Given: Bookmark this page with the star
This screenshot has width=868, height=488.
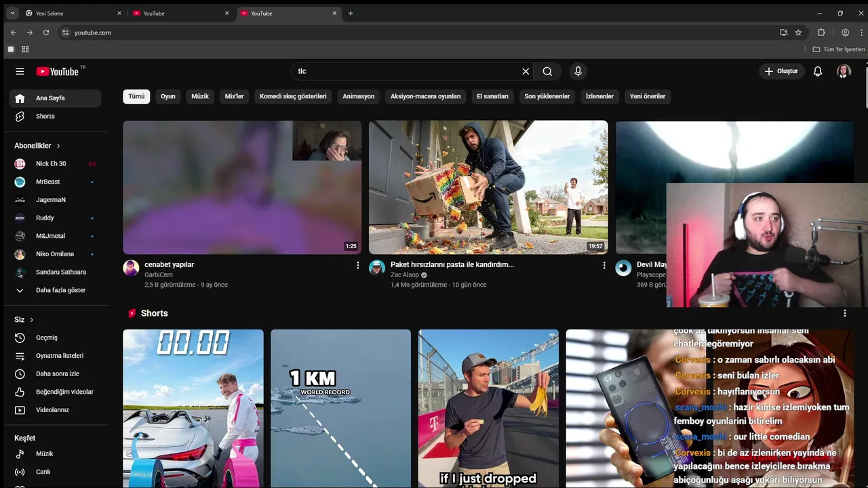Looking at the screenshot, I should click(x=798, y=33).
